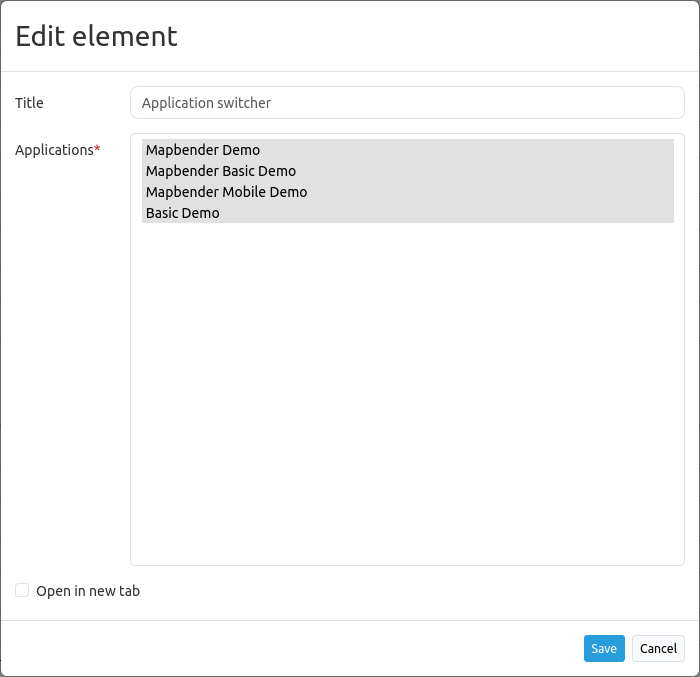700x677 pixels.
Task: Cancel editing the element
Action: coord(658,648)
